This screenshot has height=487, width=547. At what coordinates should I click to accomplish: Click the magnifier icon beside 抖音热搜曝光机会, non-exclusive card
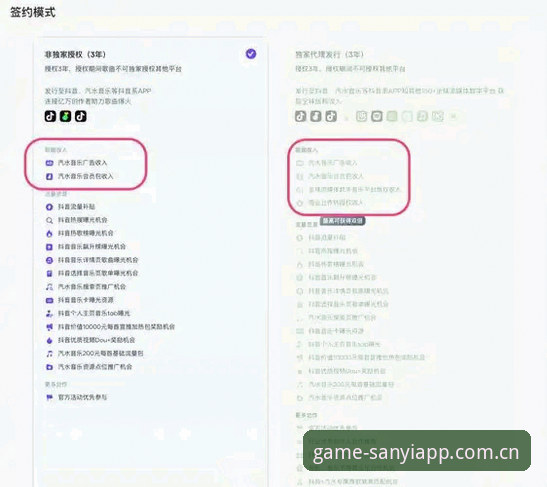(x=49, y=220)
